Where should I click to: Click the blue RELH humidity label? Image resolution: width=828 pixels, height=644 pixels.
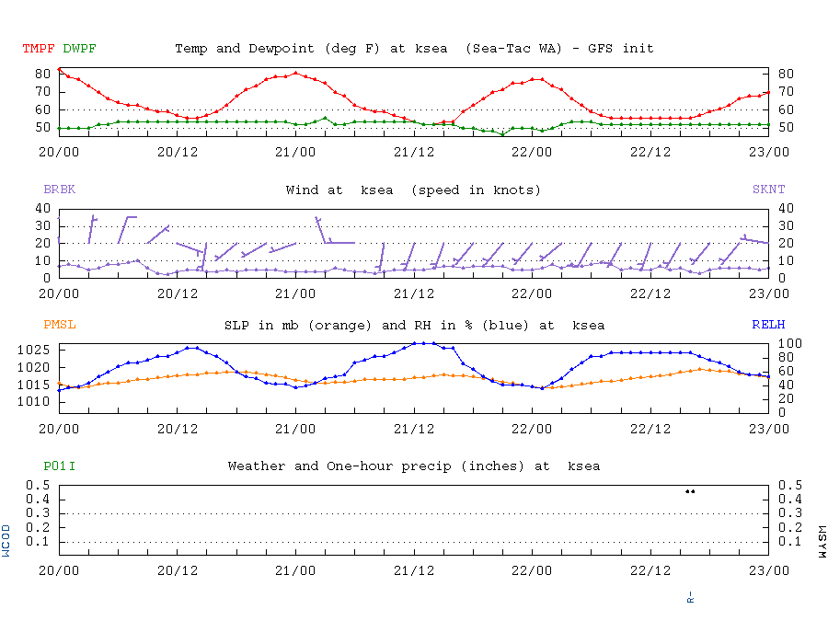pos(769,325)
